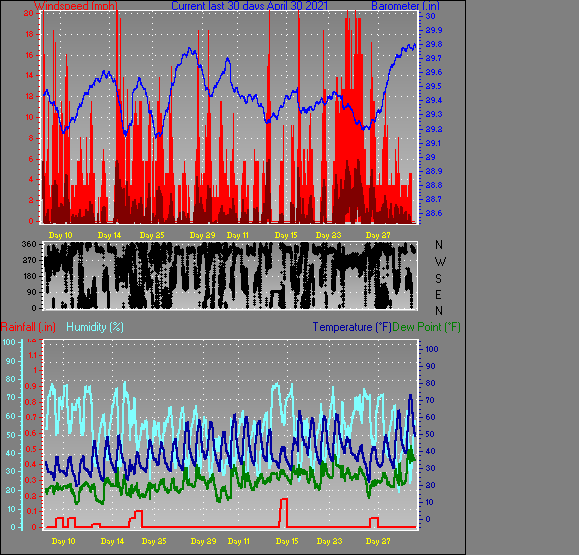Image resolution: width=579 pixels, height=555 pixels.
Task: Click the chart title dated April 30 2021
Action: (x=249, y=6)
